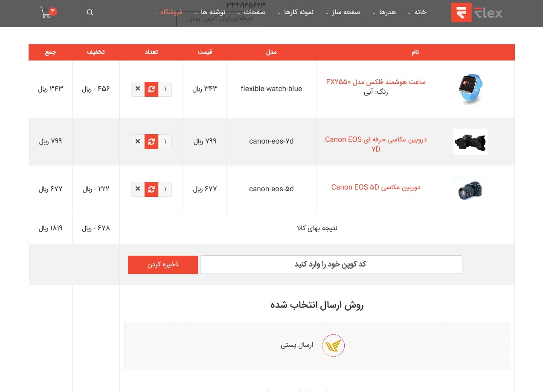Image resolution: width=543 pixels, height=392 pixels.
Task: Click the ذخیره کردن coupon button
Action: [163, 265]
